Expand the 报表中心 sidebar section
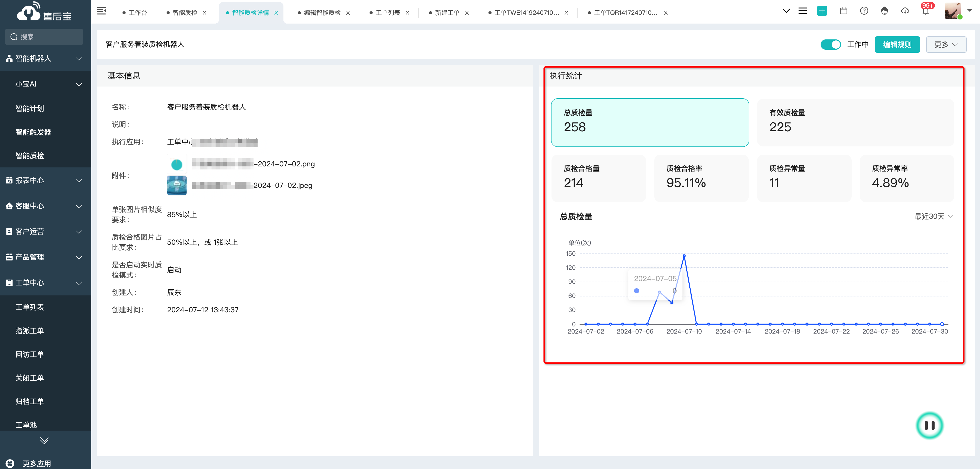 [46, 180]
